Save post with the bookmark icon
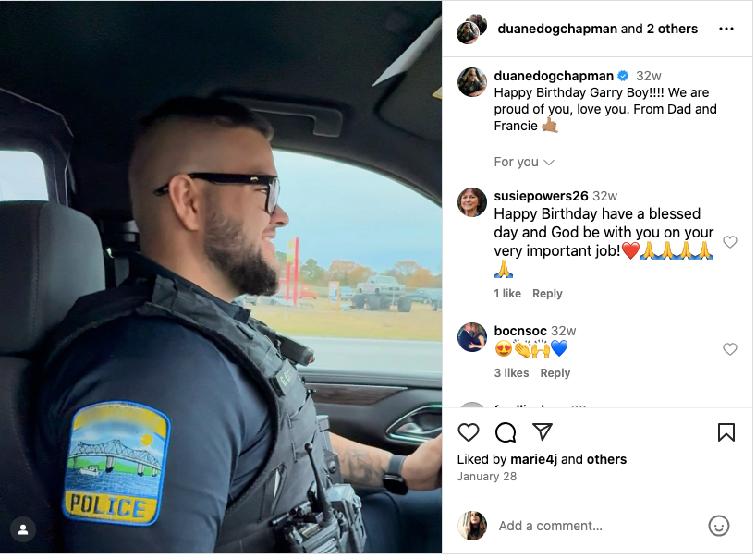Screen dimensions: 756x558 [x=727, y=433]
